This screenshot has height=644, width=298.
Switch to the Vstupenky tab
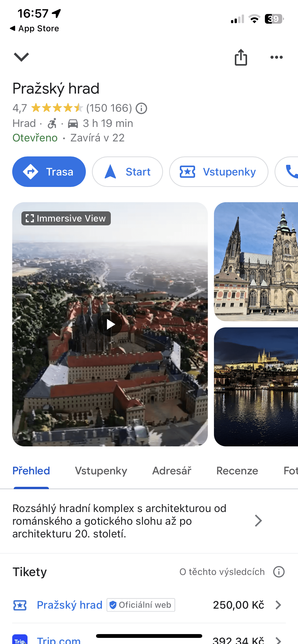pos(101,471)
